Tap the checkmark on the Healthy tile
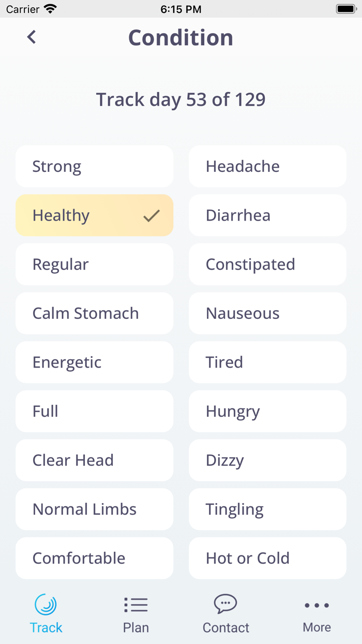Screen dimensions: 362x644 150,215
